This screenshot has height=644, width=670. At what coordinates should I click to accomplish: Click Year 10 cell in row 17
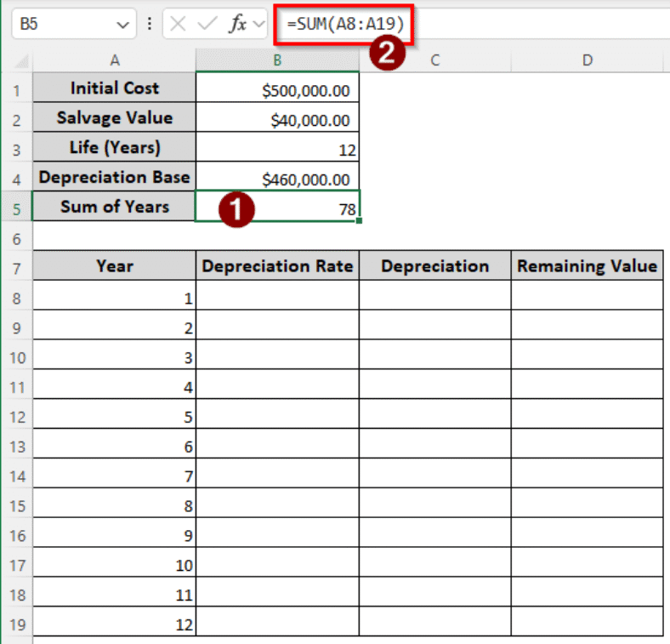click(x=115, y=561)
